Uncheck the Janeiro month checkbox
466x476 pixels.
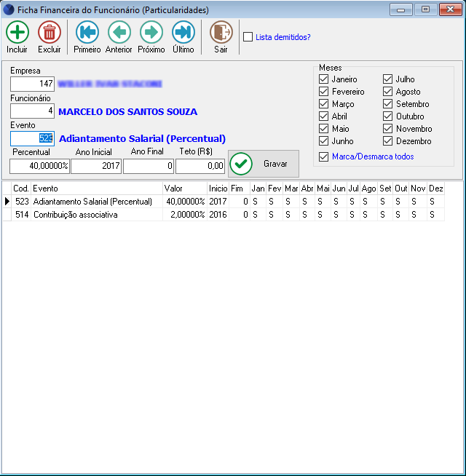324,79
